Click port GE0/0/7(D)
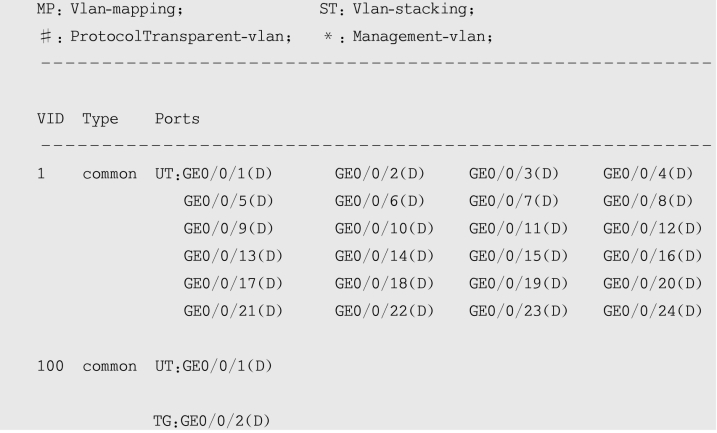The height and width of the screenshot is (433, 717). (x=514, y=201)
